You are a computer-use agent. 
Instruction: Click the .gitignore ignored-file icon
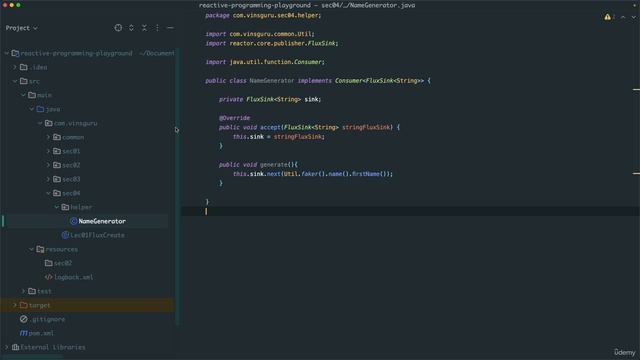[x=24, y=319]
